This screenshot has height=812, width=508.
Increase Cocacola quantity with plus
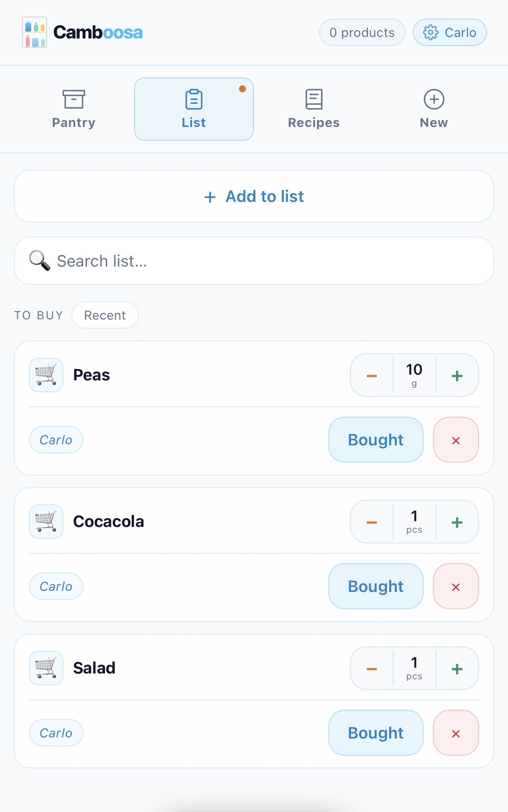click(x=457, y=522)
